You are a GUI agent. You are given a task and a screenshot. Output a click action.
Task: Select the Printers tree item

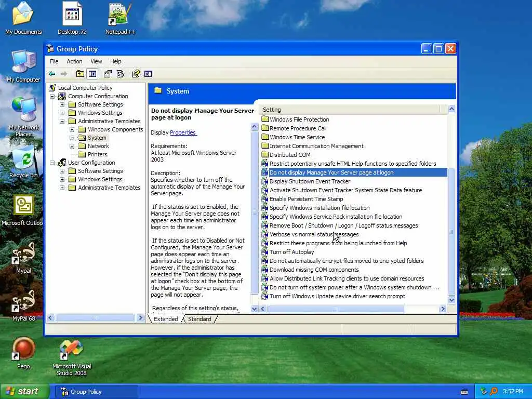point(97,154)
